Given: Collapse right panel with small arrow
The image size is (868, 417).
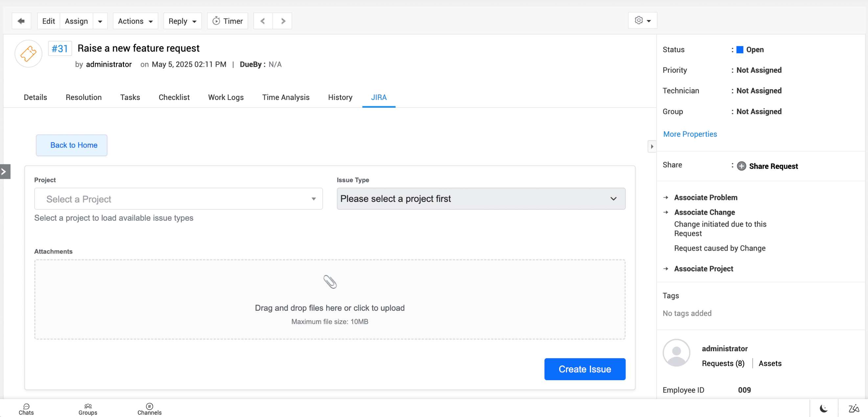Looking at the screenshot, I should pyautogui.click(x=652, y=146).
